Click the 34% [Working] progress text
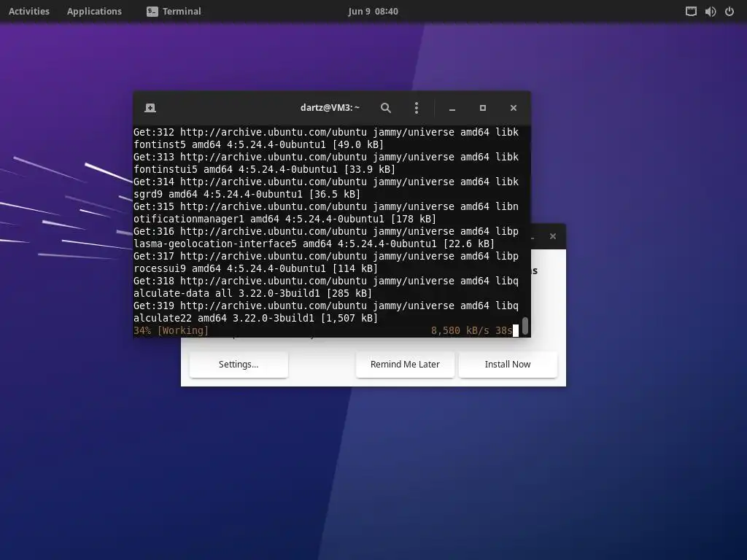Screen dimensions: 747x560 (171, 330)
